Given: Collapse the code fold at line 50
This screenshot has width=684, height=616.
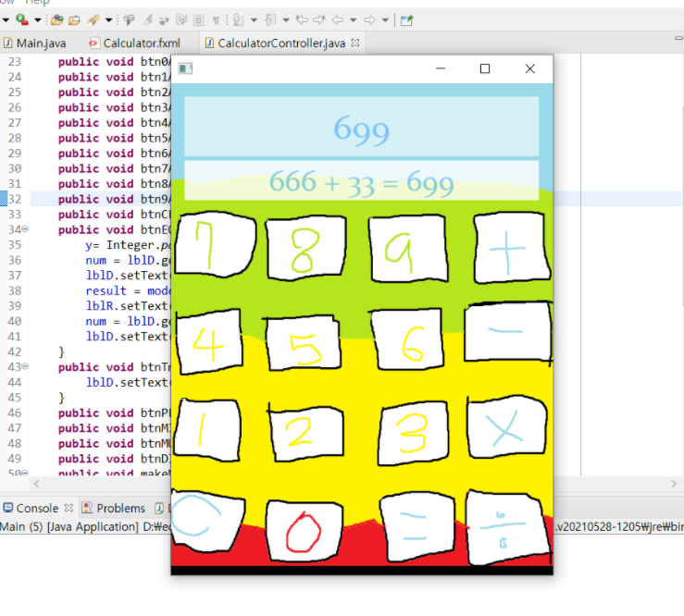Looking at the screenshot, I should pos(25,473).
